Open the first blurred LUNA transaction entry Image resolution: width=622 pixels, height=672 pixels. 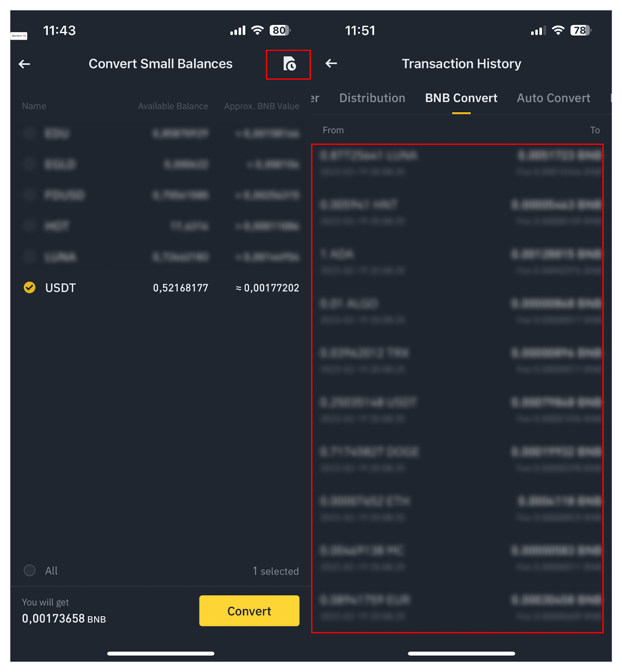point(461,164)
